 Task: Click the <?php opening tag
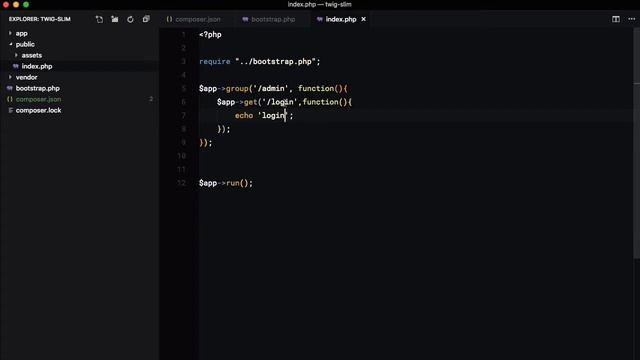pyautogui.click(x=210, y=35)
